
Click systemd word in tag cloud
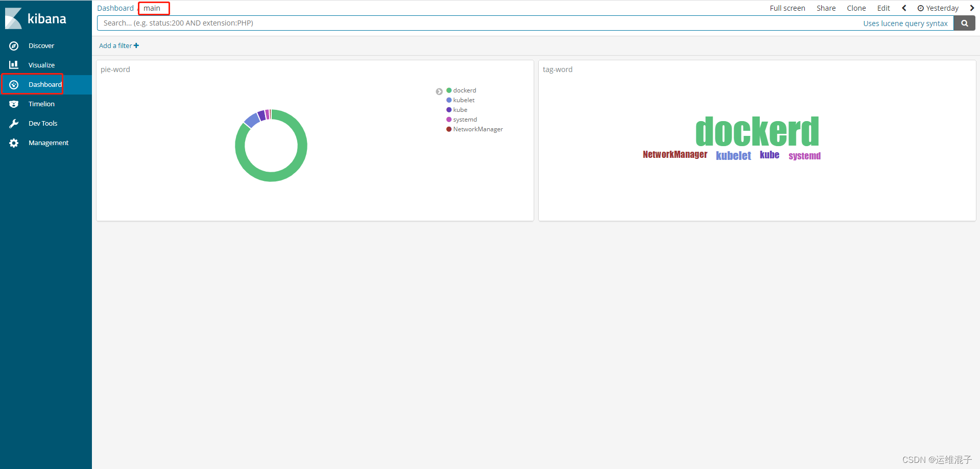pos(804,156)
